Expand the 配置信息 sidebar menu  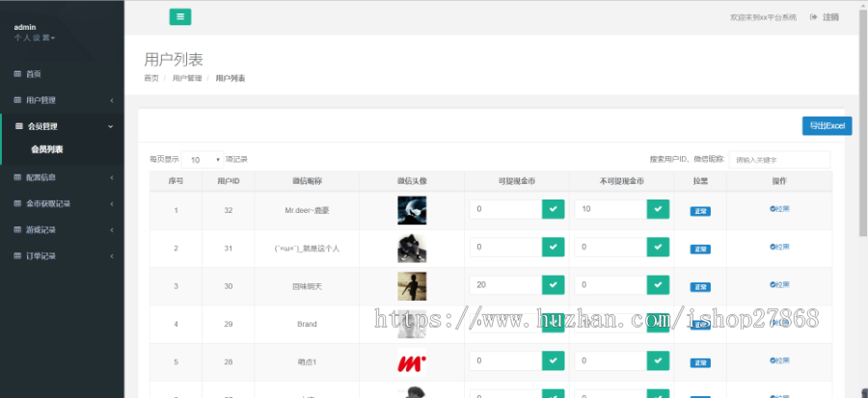click(x=62, y=177)
